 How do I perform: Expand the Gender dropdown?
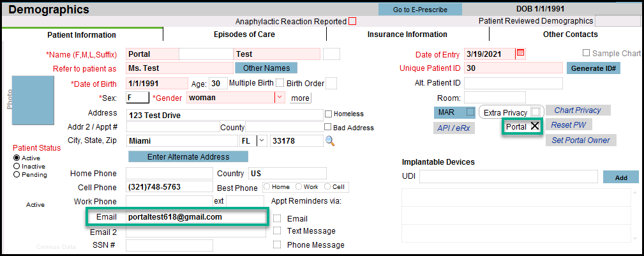point(279,98)
